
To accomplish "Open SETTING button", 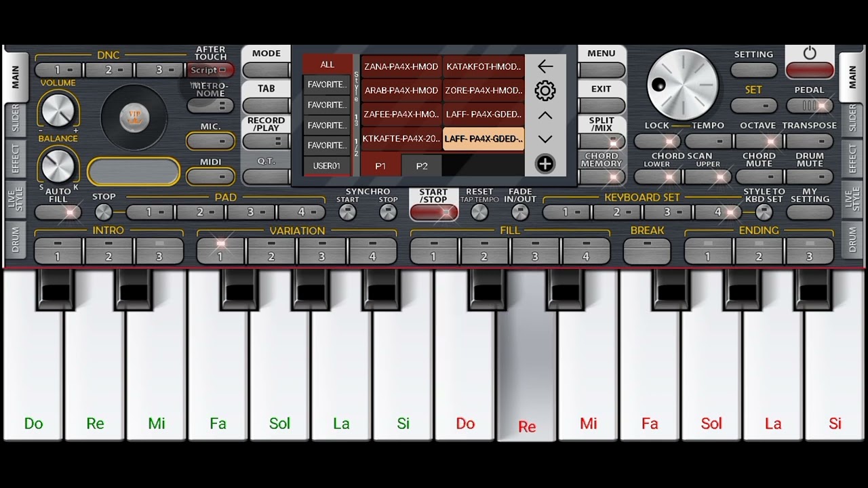I will click(753, 70).
